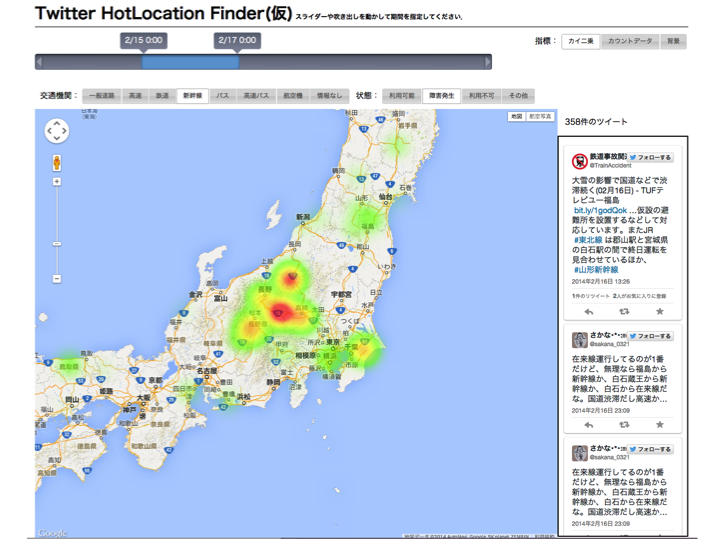
Task: Show the 地図 map view
Action: [x=517, y=117]
